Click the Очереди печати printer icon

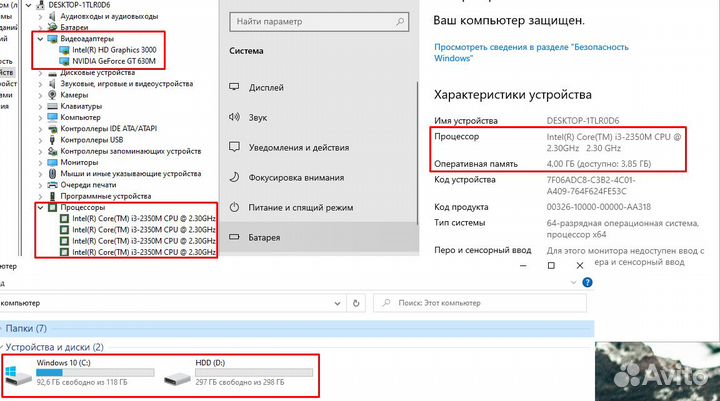[52, 185]
